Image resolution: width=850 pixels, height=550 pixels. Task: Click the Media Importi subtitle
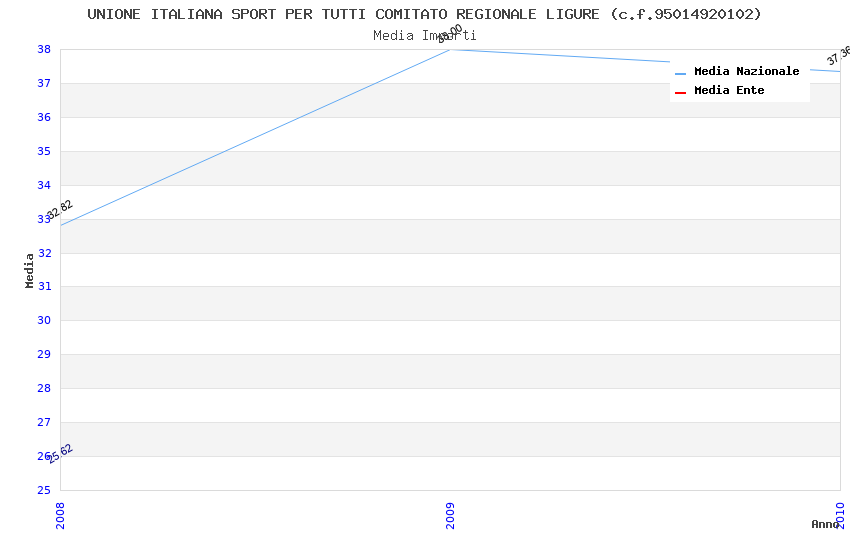coord(424,35)
